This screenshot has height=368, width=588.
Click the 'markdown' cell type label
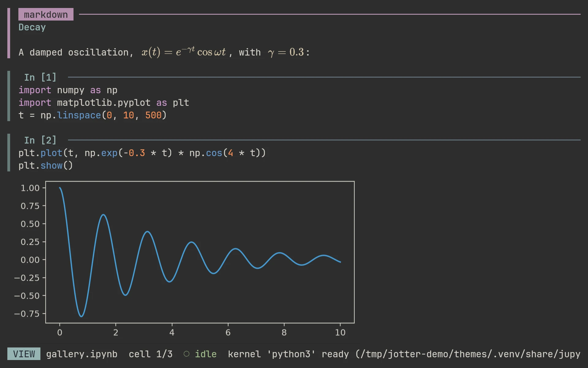46,14
